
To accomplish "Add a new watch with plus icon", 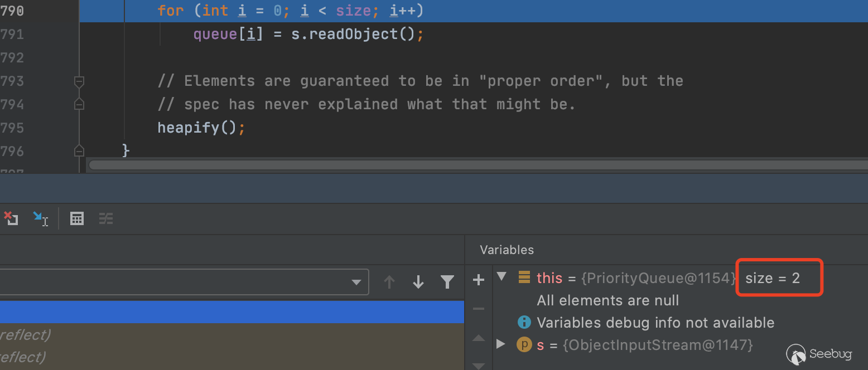I will pyautogui.click(x=479, y=280).
